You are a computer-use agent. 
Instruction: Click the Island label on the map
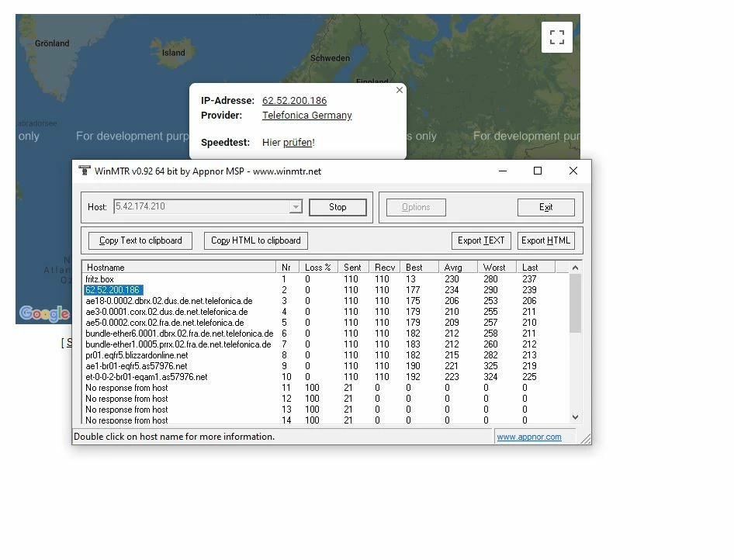point(173,53)
